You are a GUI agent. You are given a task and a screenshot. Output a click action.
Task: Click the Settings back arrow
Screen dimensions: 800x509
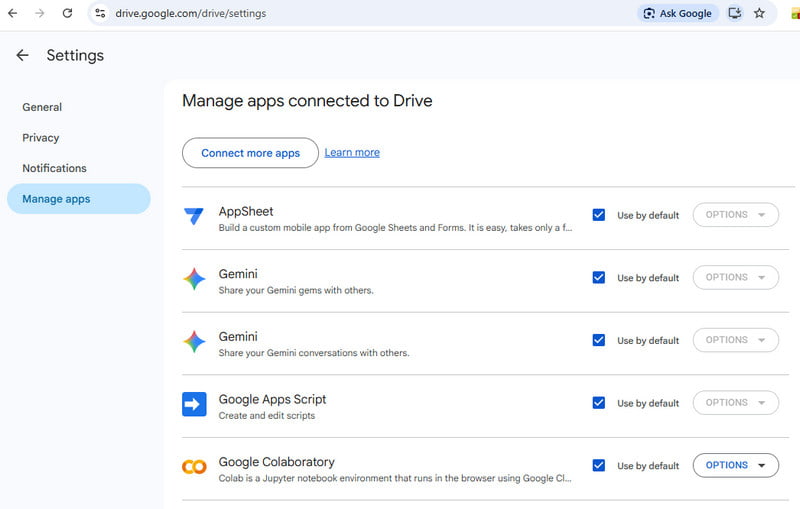tap(22, 55)
